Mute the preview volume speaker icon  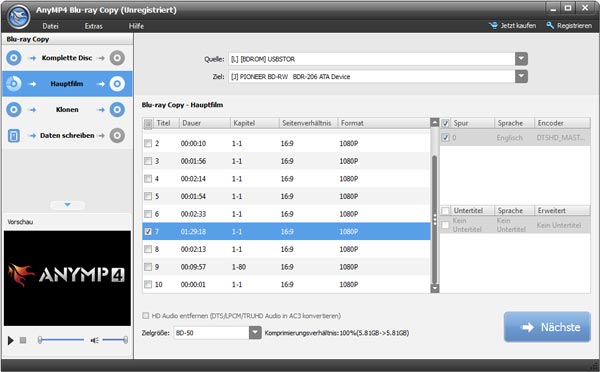click(x=94, y=340)
